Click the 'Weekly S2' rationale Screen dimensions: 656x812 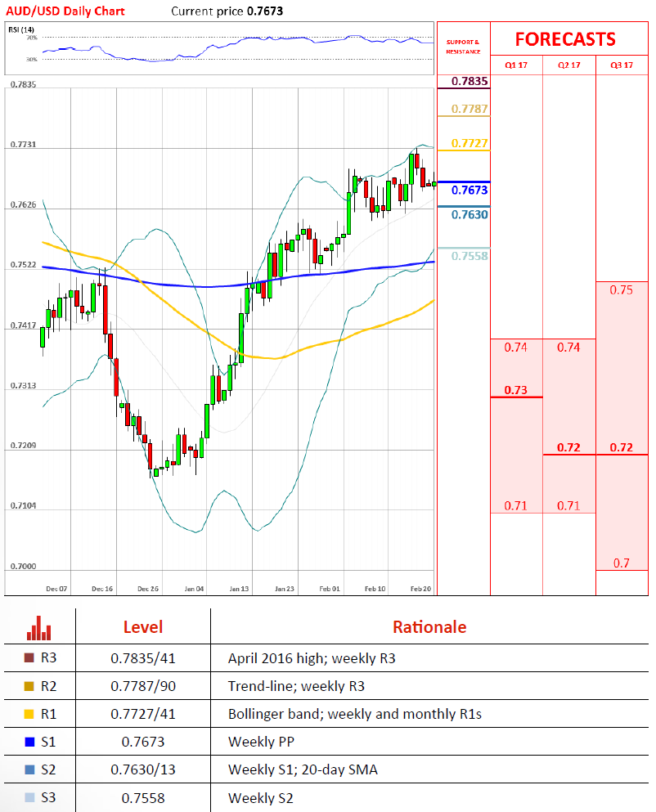point(261,798)
